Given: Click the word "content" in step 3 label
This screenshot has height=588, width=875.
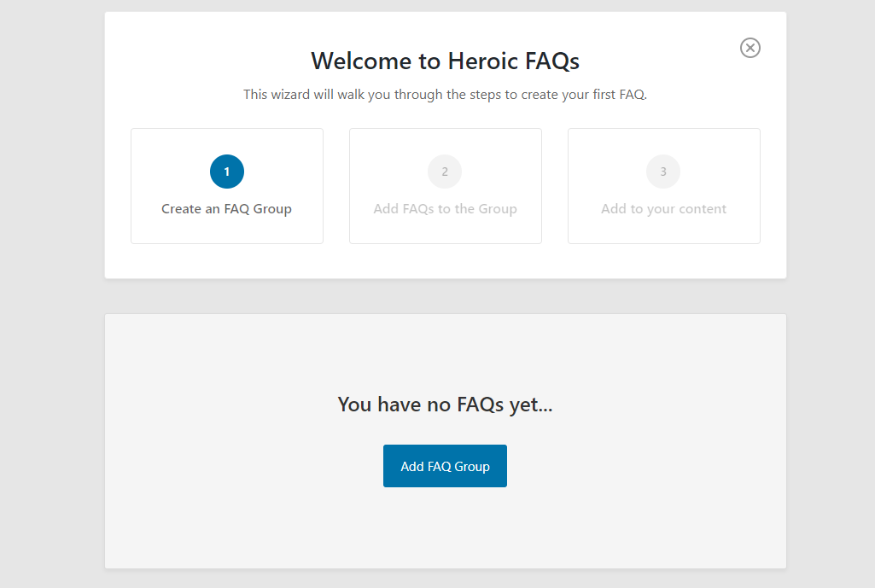Looking at the screenshot, I should [702, 209].
